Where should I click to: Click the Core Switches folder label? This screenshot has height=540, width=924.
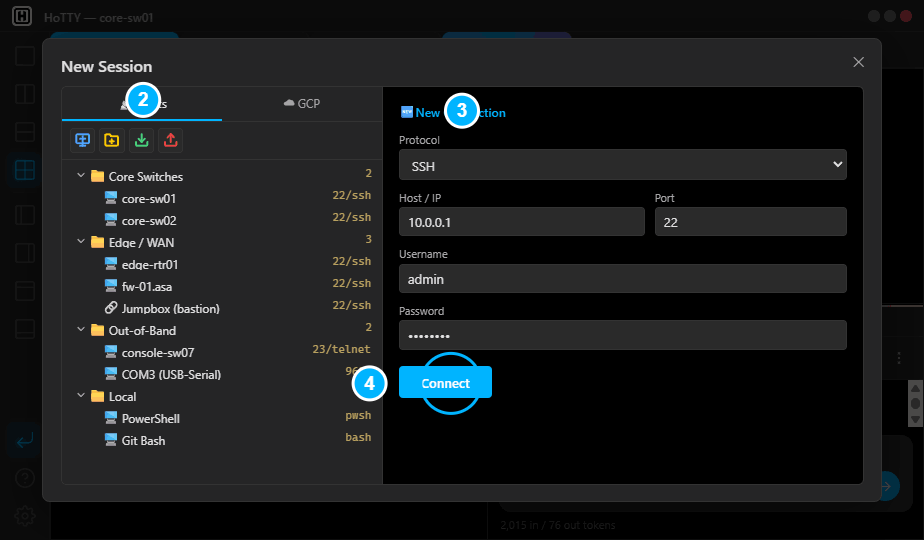(x=146, y=176)
